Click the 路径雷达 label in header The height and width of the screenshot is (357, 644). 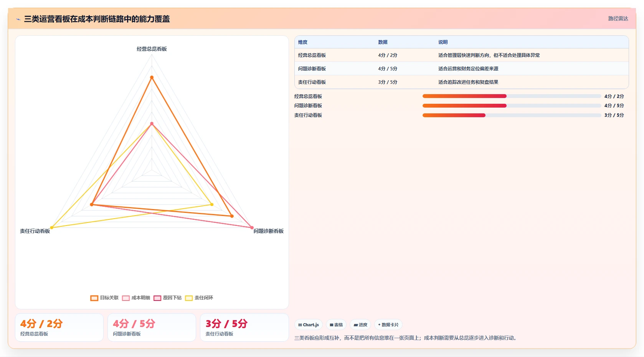click(x=618, y=18)
